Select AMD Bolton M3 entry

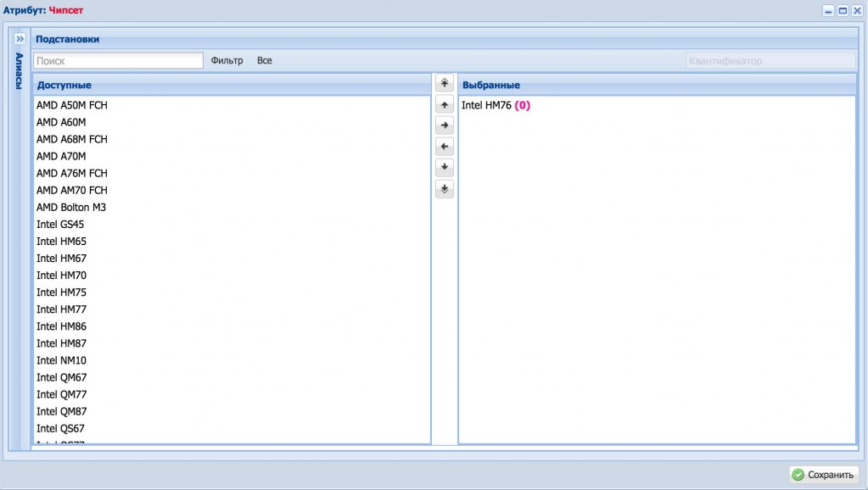coord(232,208)
